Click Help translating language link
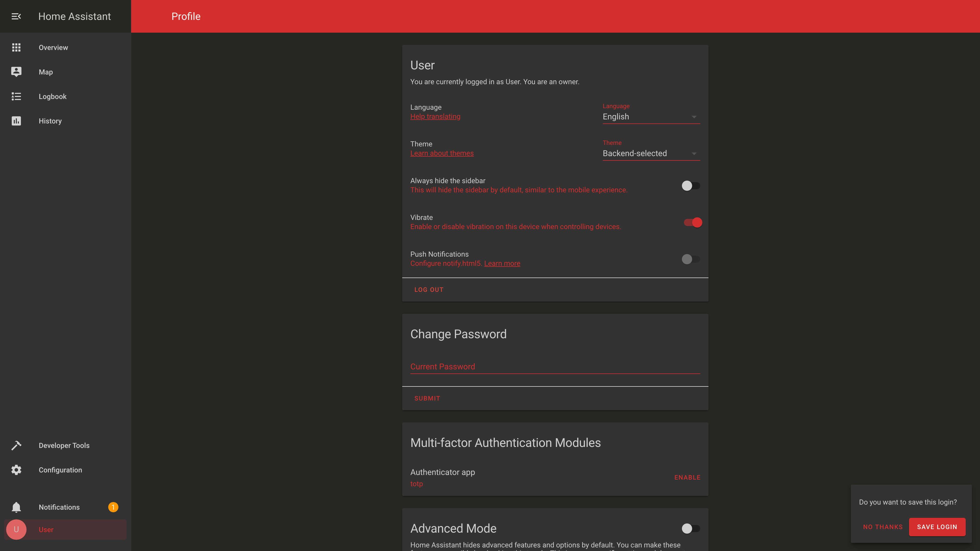This screenshot has width=980, height=551. (x=435, y=116)
